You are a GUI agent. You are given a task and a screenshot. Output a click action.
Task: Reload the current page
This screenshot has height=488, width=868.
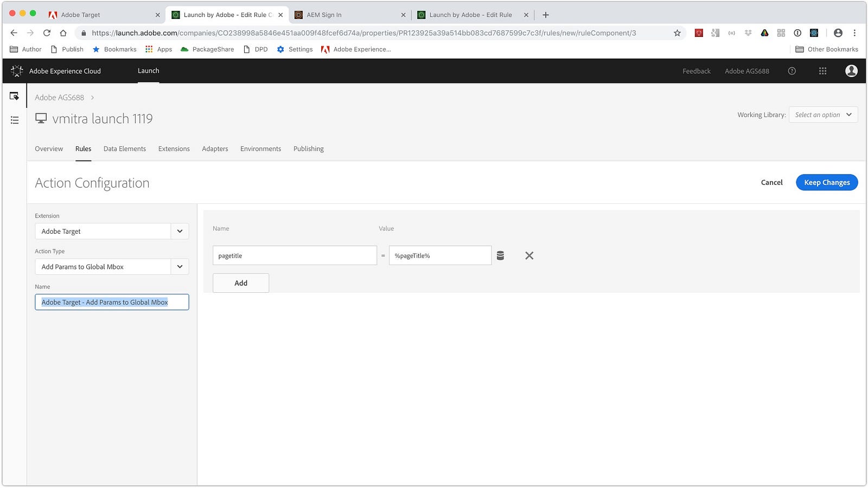tap(47, 33)
